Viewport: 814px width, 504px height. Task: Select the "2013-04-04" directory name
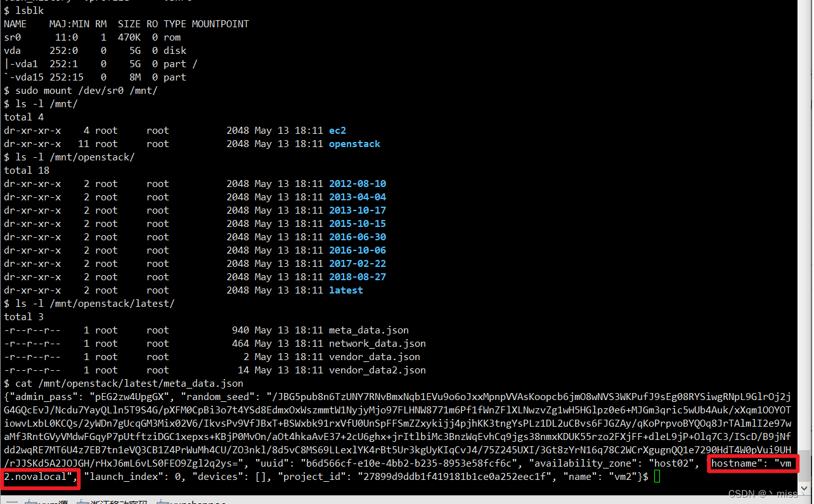(357, 197)
